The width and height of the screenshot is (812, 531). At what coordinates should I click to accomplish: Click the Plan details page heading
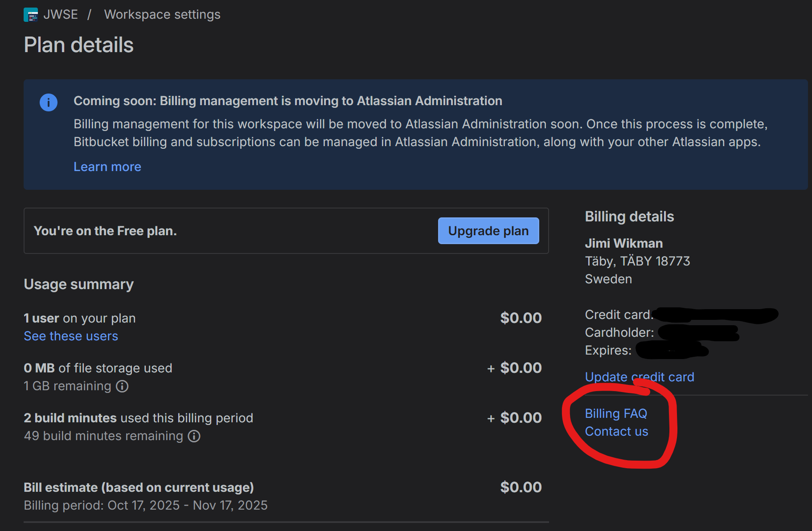click(79, 45)
